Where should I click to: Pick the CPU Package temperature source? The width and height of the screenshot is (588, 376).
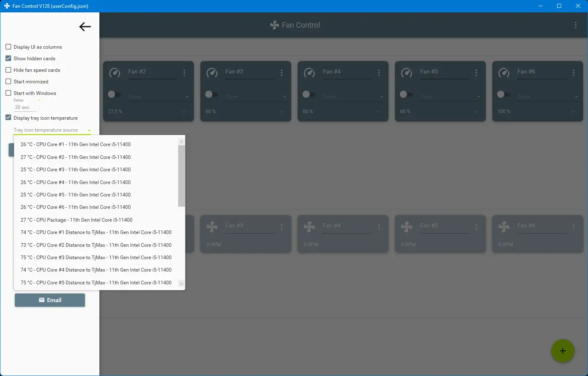tap(96, 220)
